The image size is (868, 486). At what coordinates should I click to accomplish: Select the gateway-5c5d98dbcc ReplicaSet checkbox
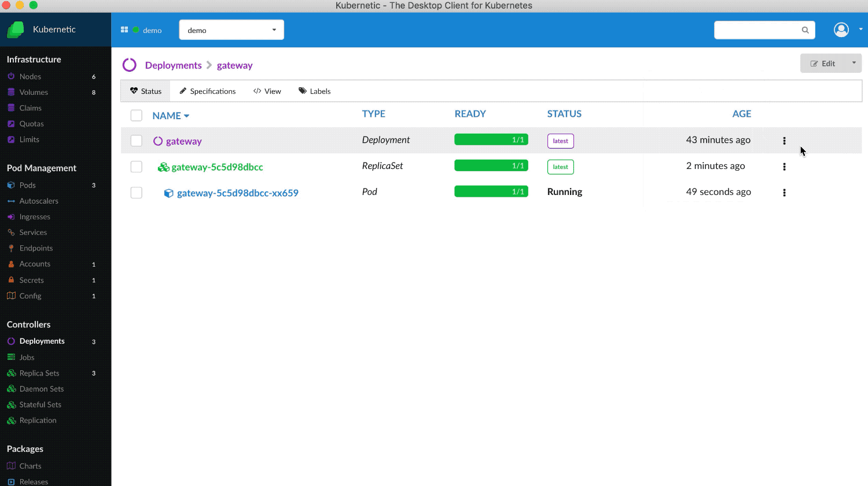[x=136, y=167]
